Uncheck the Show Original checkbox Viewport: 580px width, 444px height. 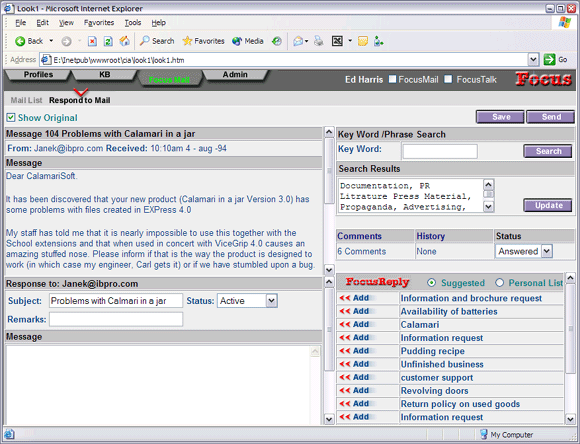click(x=11, y=118)
